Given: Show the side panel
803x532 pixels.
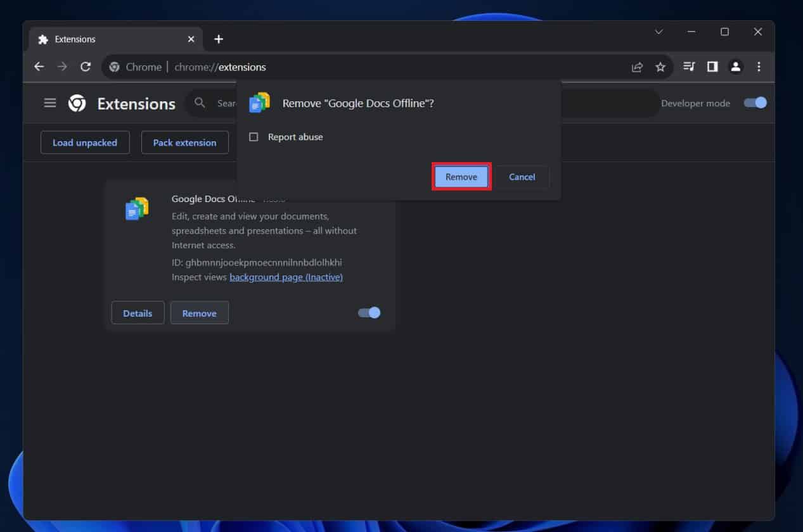Looking at the screenshot, I should (x=712, y=66).
